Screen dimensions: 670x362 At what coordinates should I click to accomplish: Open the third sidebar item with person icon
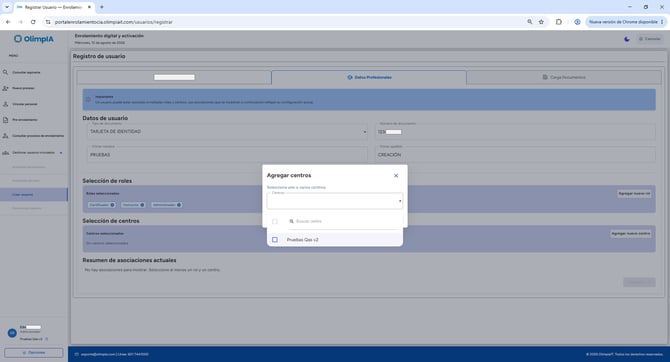tap(33, 104)
